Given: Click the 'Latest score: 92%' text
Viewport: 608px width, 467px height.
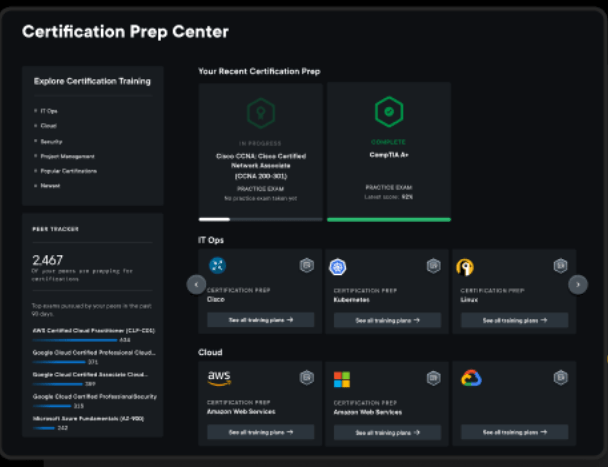Looking at the screenshot, I should pyautogui.click(x=389, y=197).
